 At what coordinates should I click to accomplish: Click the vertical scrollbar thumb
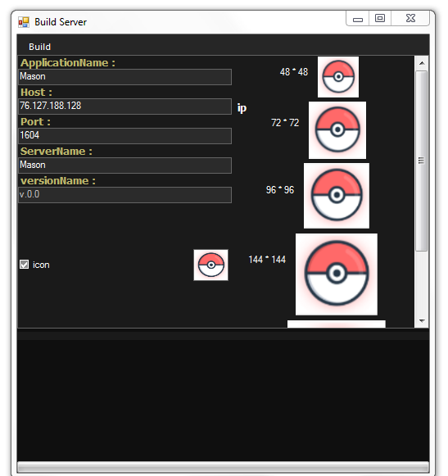coord(421,161)
